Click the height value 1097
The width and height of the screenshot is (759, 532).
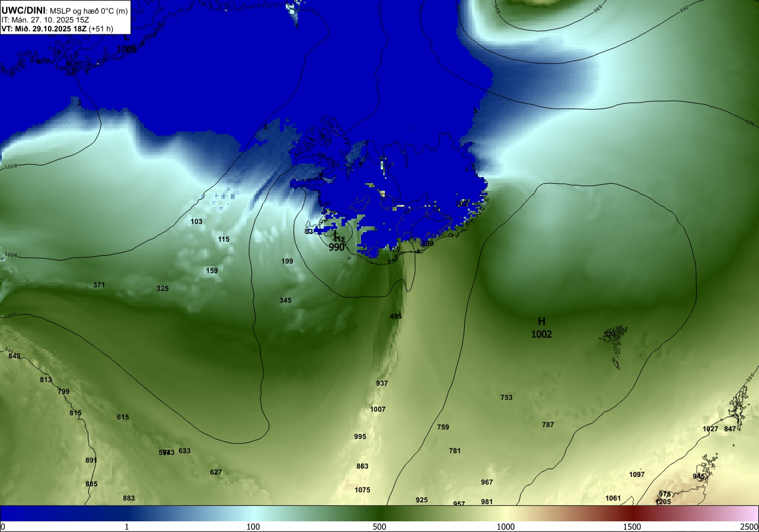click(x=637, y=475)
